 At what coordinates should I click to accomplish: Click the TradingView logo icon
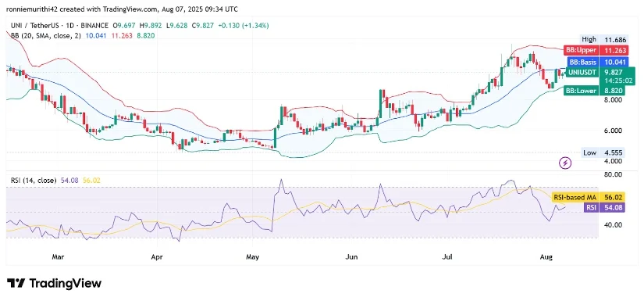click(x=16, y=283)
